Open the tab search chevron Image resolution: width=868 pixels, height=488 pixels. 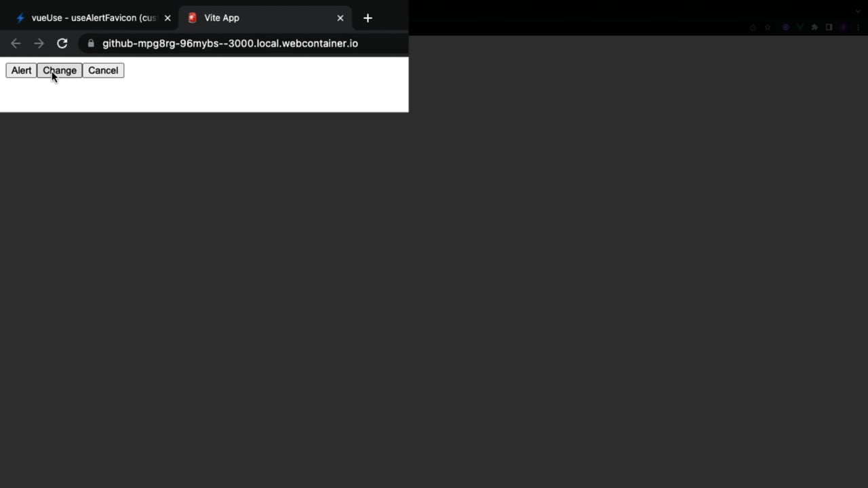coord(857,11)
